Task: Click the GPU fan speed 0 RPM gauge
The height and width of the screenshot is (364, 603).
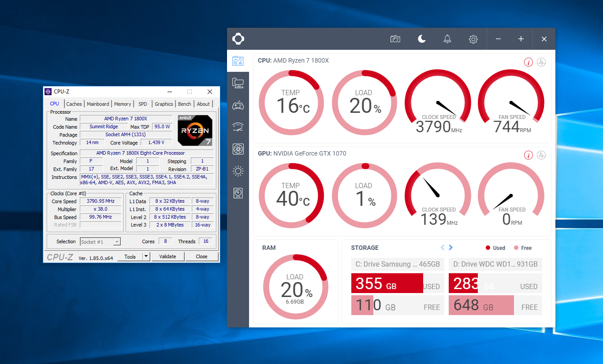Action: [510, 195]
